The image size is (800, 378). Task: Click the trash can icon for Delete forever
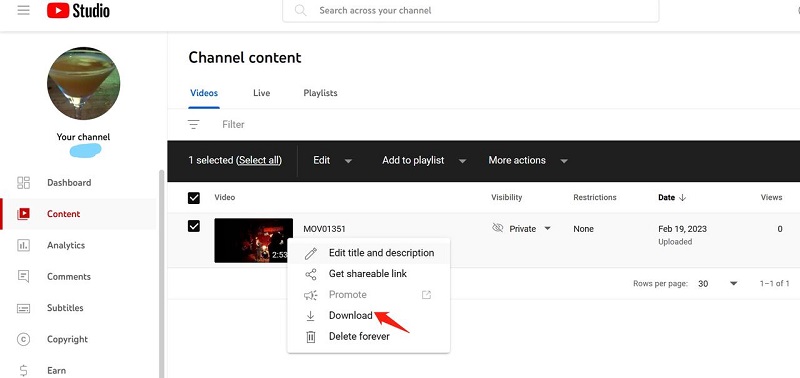311,337
